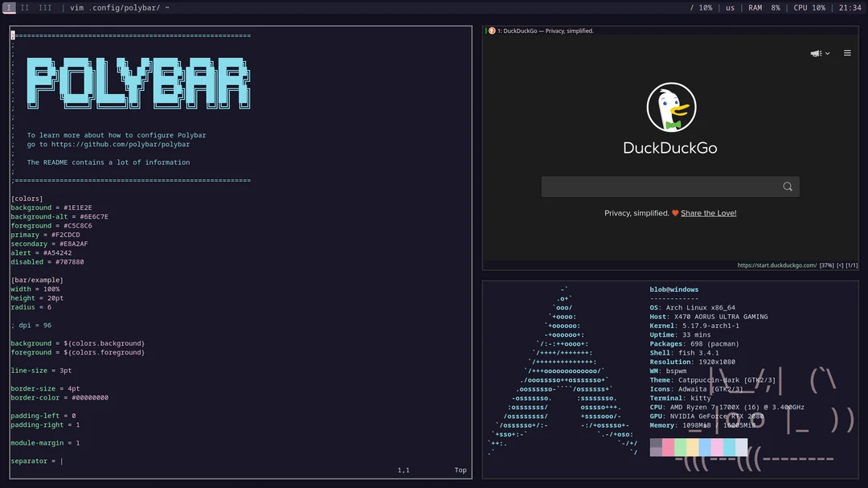Click the DuckDuckGo search input field

[659, 186]
